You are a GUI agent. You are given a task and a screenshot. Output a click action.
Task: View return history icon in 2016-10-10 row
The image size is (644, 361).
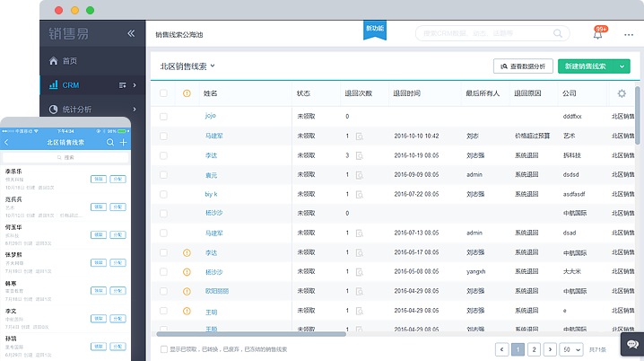pyautogui.click(x=360, y=136)
